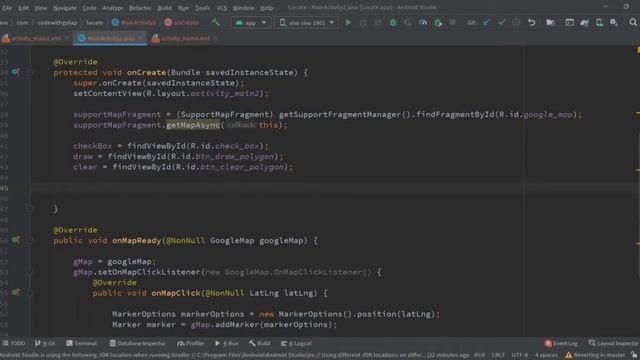The width and height of the screenshot is (640, 360).
Task: Collapse the setOnMapClickListener anonymous class fold
Action: pyautogui.click(x=30, y=272)
